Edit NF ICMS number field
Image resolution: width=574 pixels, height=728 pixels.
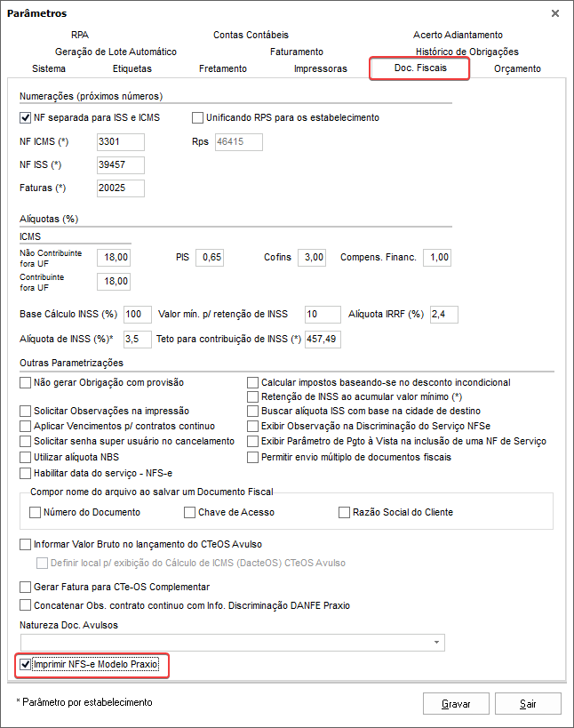[x=121, y=142]
